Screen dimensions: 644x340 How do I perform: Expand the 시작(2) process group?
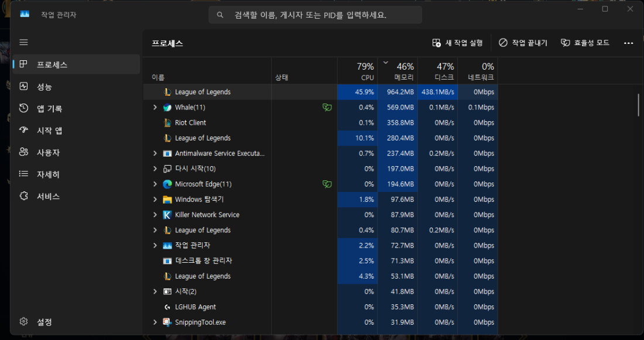[x=155, y=291]
